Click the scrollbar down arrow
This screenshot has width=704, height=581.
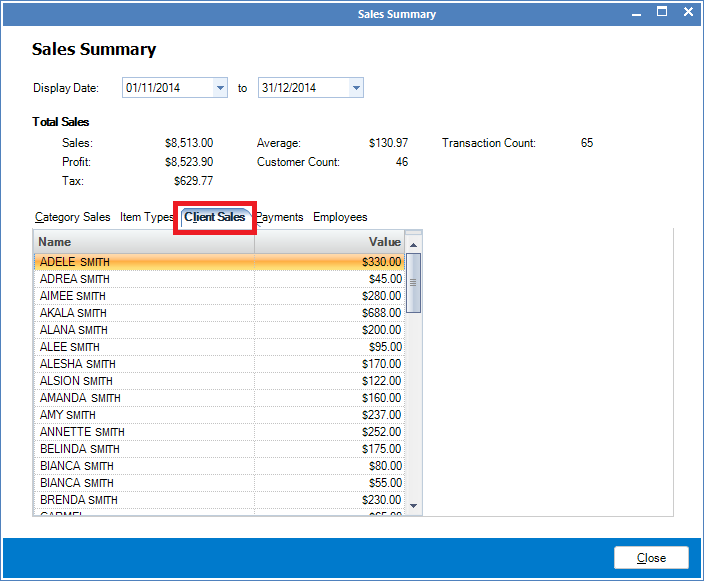[x=414, y=506]
